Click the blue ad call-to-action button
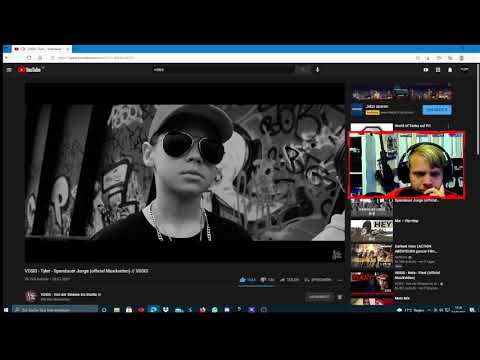 (x=437, y=110)
